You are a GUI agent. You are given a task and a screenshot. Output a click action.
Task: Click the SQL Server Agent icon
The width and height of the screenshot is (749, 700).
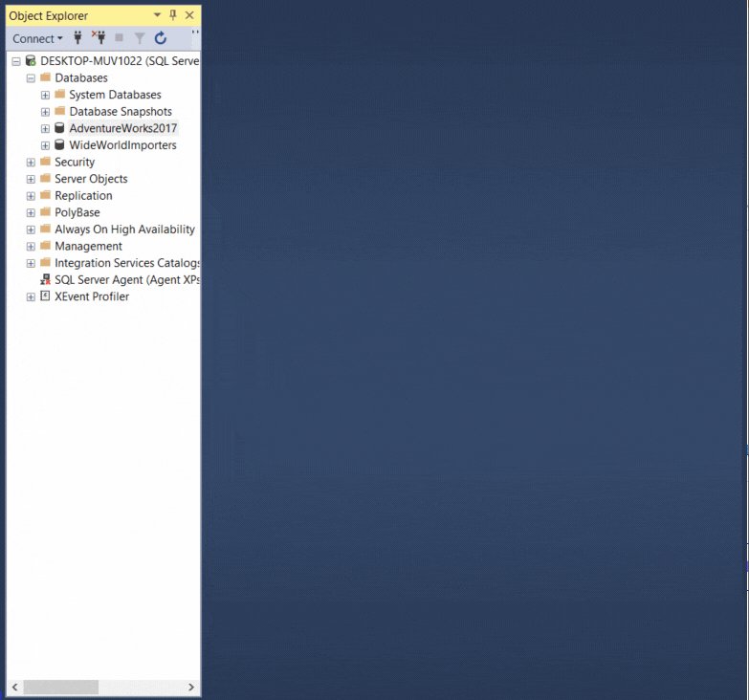pyautogui.click(x=45, y=279)
